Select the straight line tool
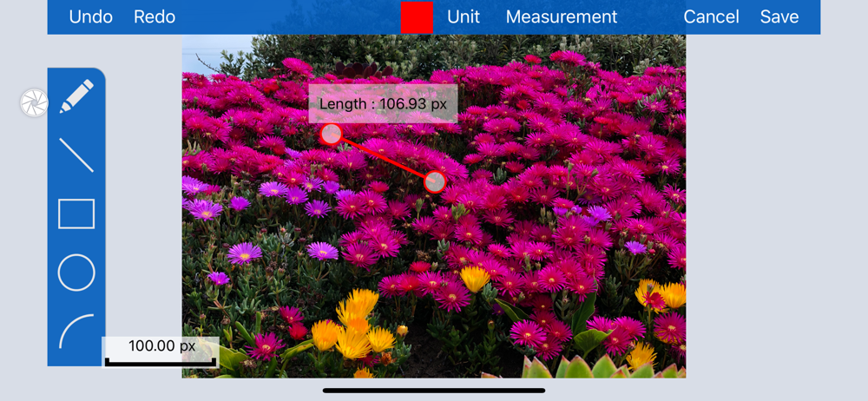 (76, 155)
